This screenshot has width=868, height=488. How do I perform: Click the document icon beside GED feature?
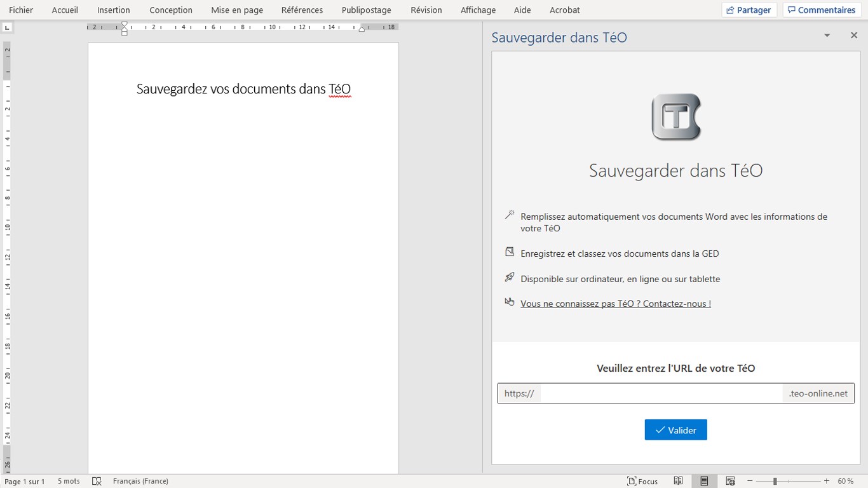tap(509, 252)
